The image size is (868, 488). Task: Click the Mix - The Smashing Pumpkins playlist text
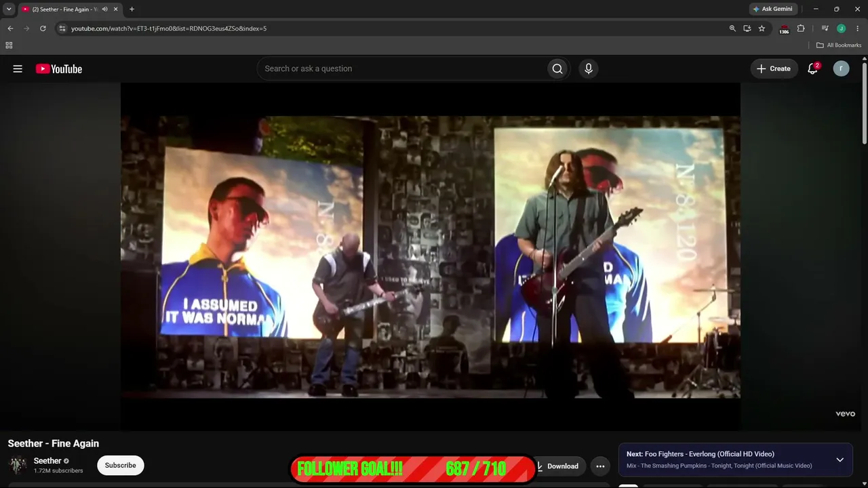[719, 466]
